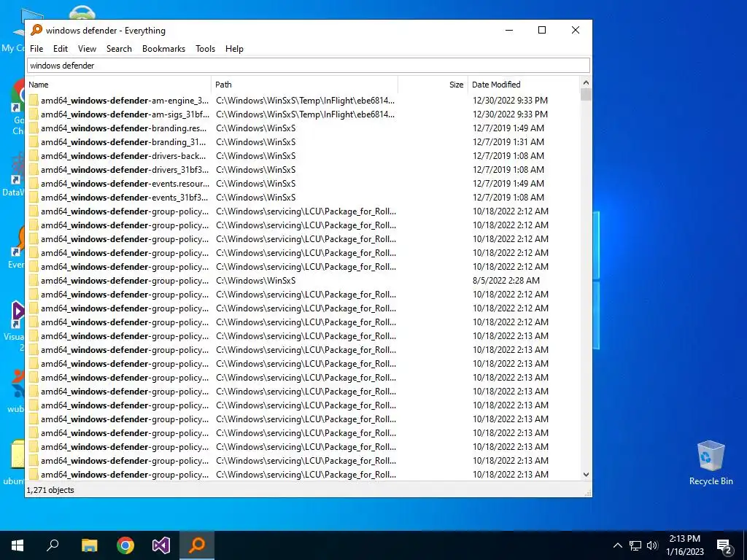The width and height of the screenshot is (747, 560).
Task: Open File Explorer from taskbar
Action: [x=89, y=545]
